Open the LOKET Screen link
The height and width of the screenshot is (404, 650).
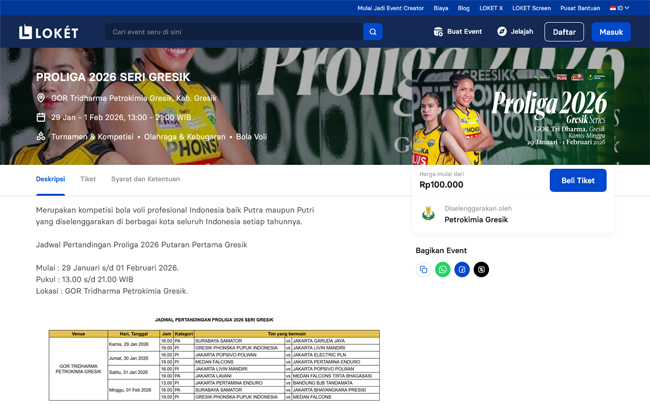[531, 8]
